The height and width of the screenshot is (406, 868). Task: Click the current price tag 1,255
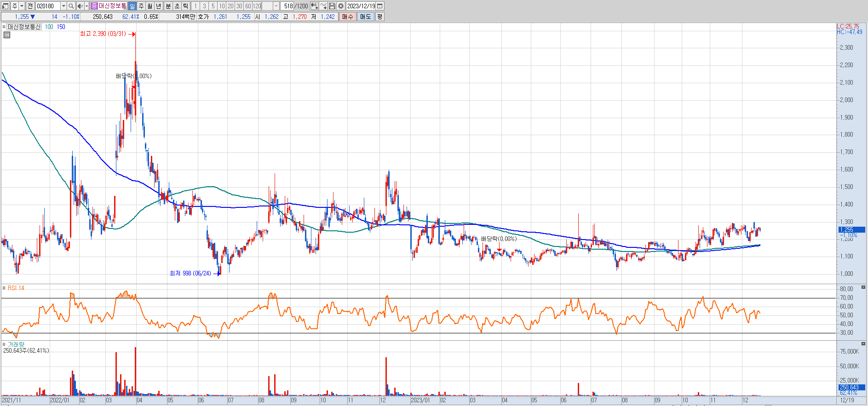click(851, 229)
